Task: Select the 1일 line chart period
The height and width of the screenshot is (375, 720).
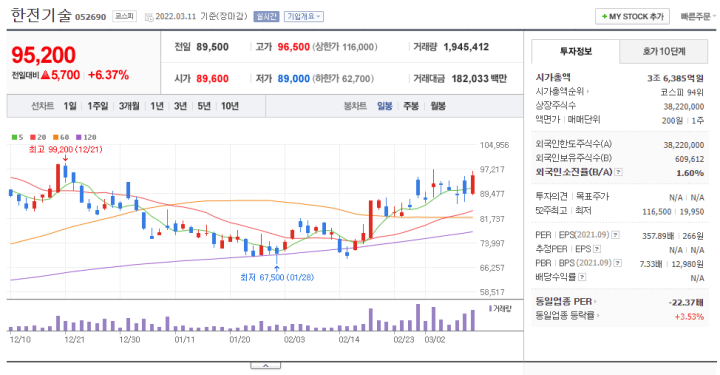Action: 70,106
